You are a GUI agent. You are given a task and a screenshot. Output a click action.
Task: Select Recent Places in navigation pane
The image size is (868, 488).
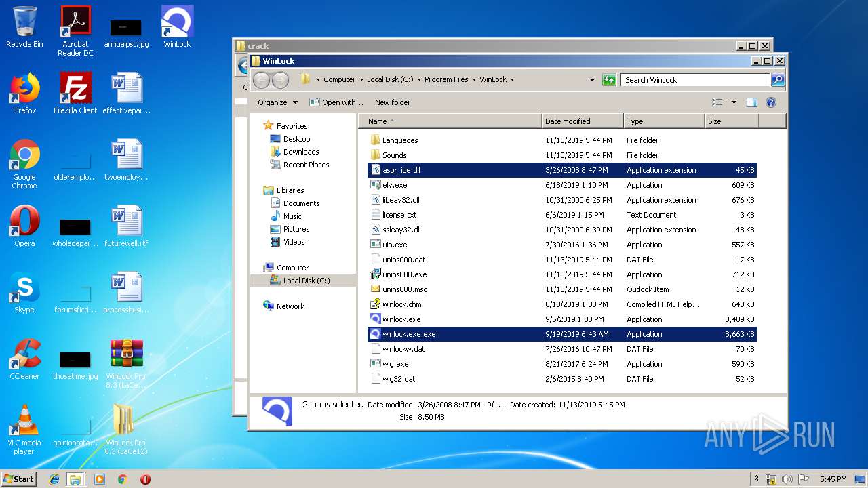coord(306,165)
